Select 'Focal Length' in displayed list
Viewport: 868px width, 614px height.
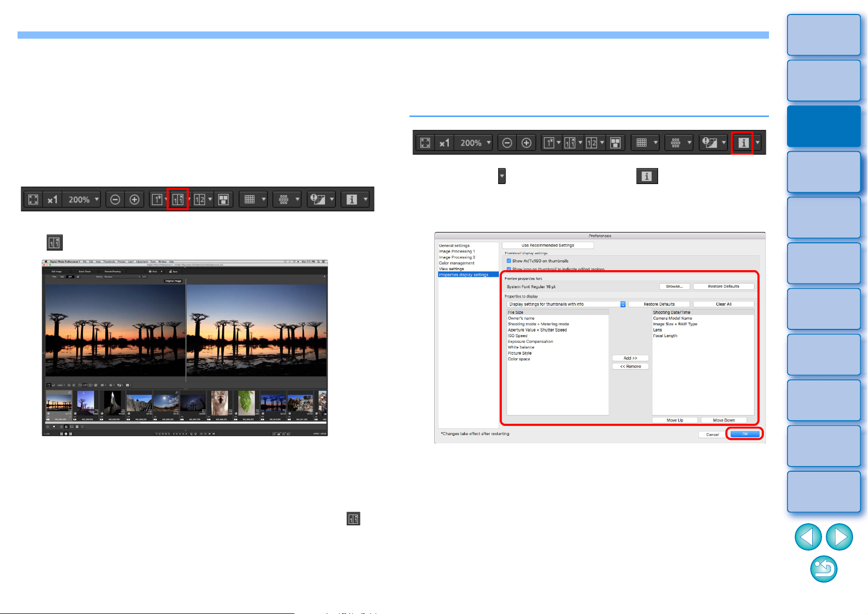[x=665, y=336]
